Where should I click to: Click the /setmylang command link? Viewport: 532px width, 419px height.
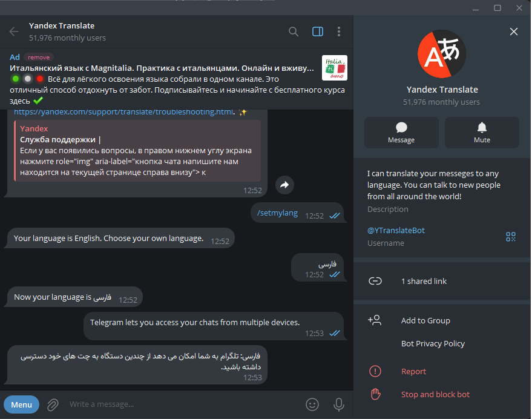click(277, 213)
